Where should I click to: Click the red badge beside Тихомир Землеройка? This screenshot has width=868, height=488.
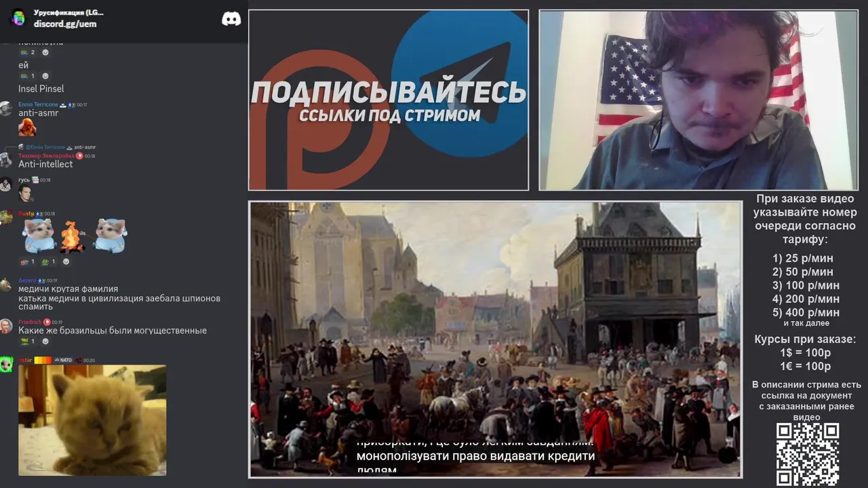[79, 156]
